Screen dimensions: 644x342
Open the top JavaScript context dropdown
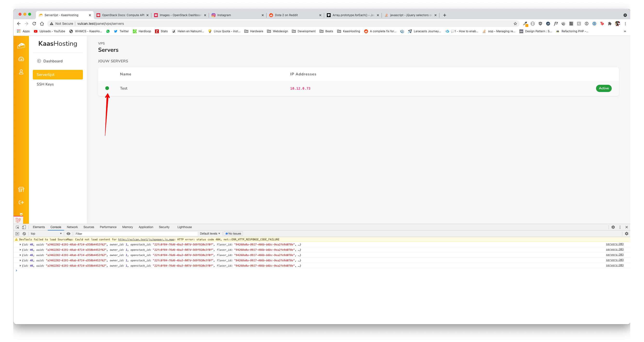(x=46, y=234)
